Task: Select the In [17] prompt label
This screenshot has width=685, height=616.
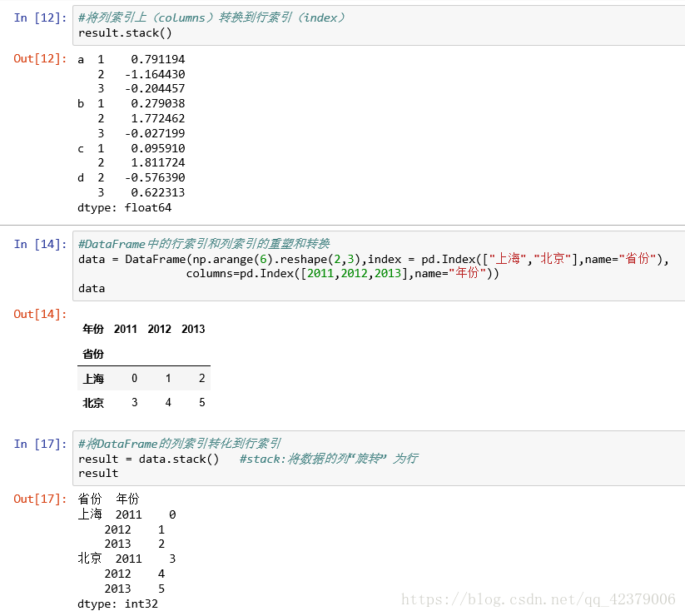Action: [x=40, y=445]
